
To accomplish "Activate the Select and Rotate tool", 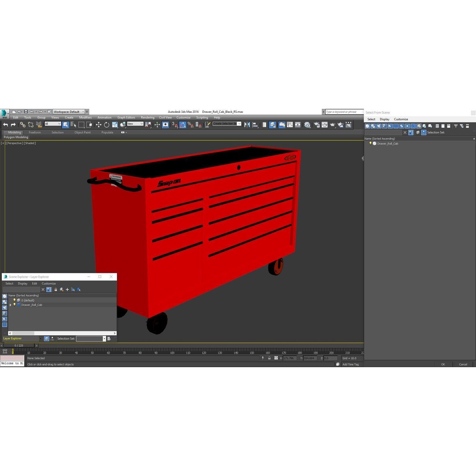I will pos(107,124).
